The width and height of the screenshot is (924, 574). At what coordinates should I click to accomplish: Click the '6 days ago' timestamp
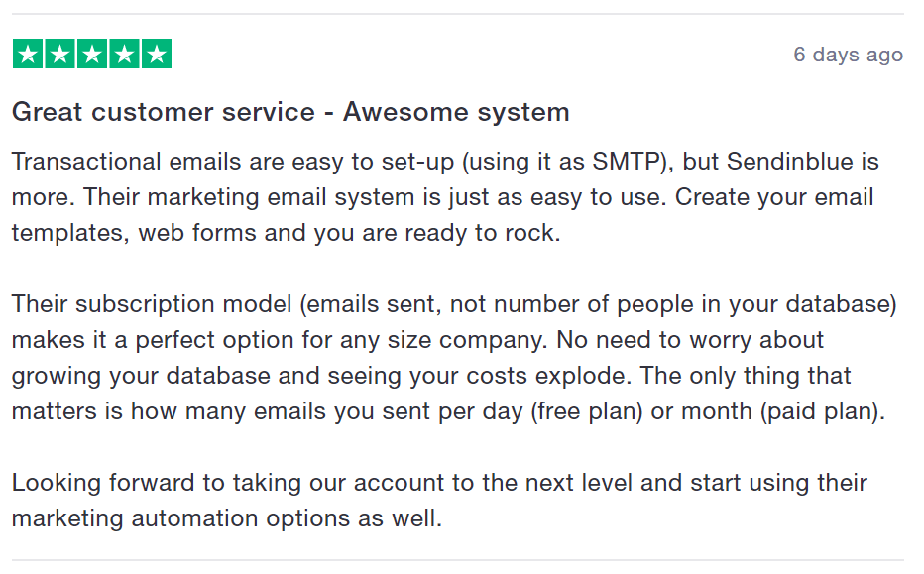click(x=848, y=55)
